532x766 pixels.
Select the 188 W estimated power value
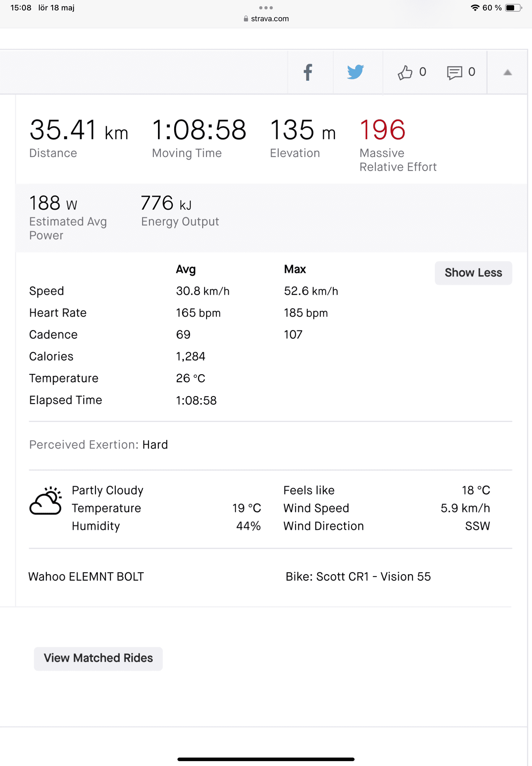(53, 203)
